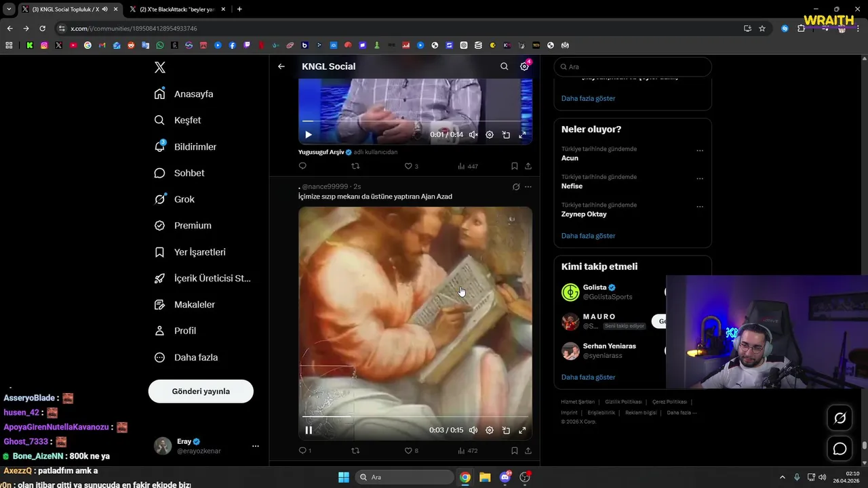
Task: Share the post with 447 views
Action: pos(528,166)
